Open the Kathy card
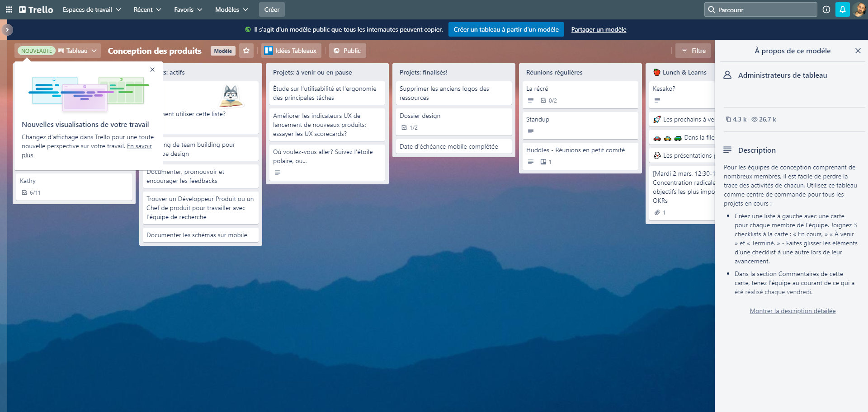Viewport: 868px width, 412px height. (x=74, y=187)
